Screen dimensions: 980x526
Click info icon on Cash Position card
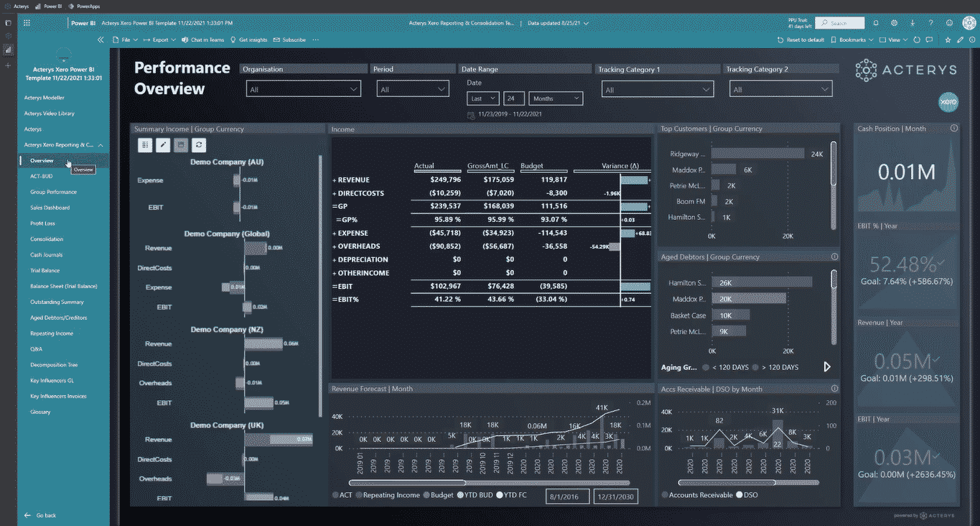(954, 129)
